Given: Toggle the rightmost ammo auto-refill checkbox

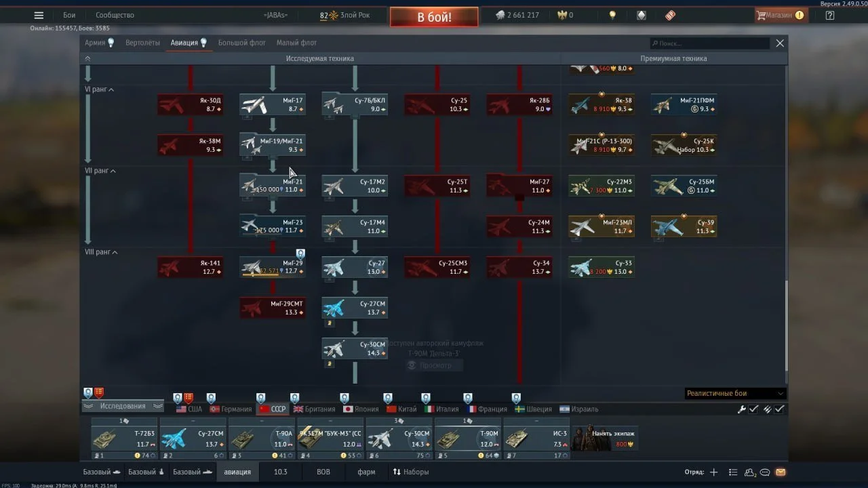Looking at the screenshot, I should click(x=780, y=409).
